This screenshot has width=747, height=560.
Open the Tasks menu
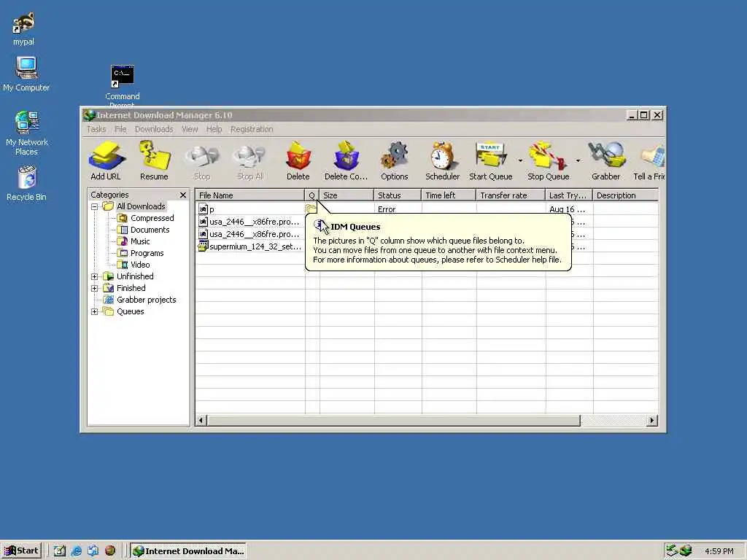pyautogui.click(x=96, y=129)
